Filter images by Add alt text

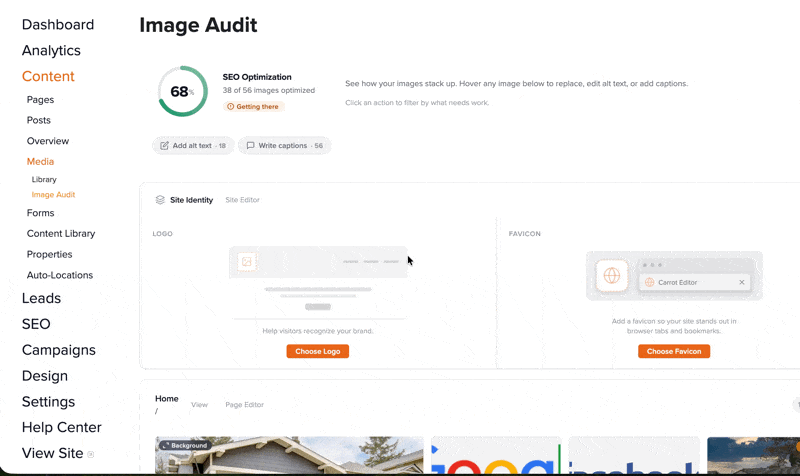click(193, 146)
